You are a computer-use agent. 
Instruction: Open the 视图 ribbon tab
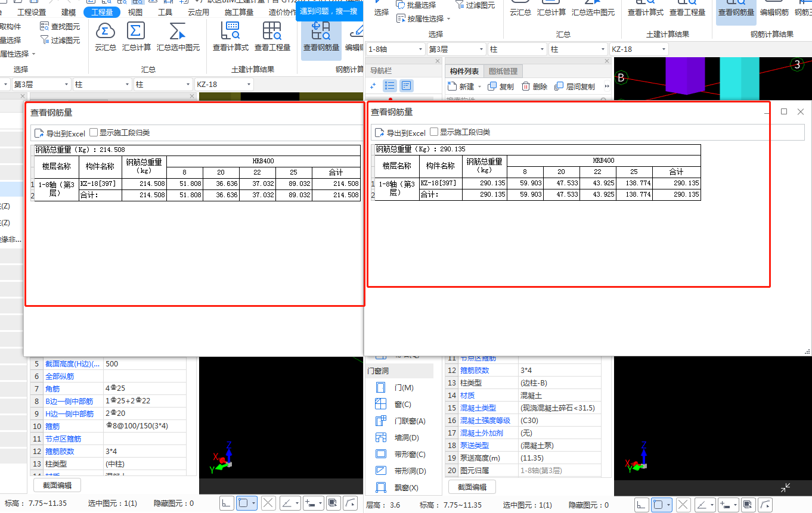(x=135, y=12)
